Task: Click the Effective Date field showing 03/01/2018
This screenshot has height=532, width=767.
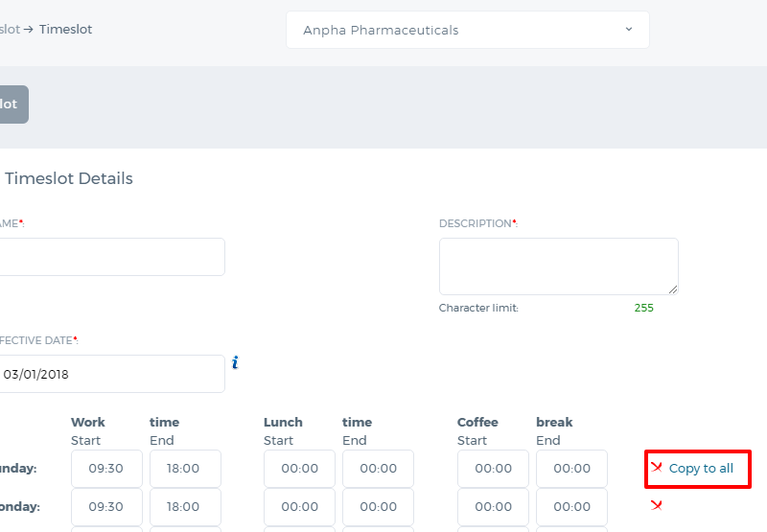Action: pos(111,374)
